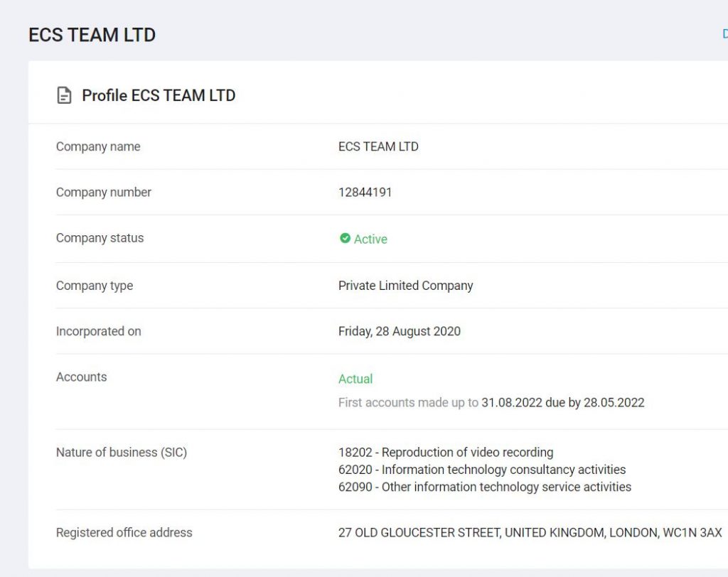Click the due by date 28.05.2022
728x577 pixels.
coord(614,402)
